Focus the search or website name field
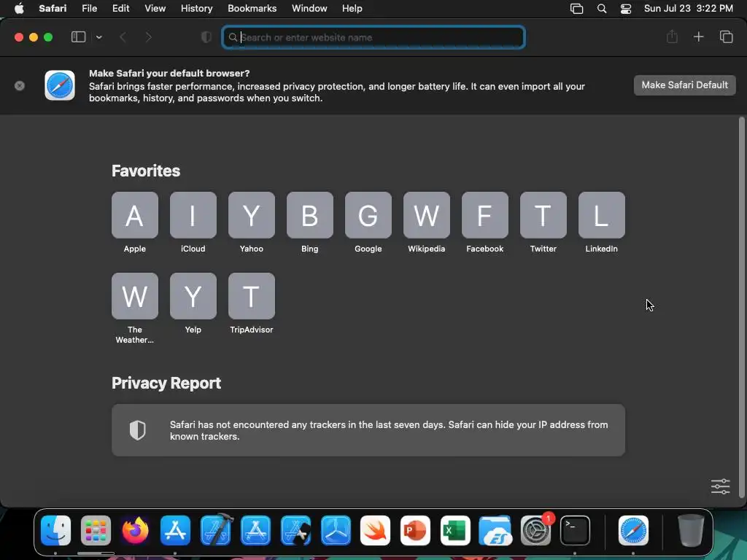 (373, 37)
